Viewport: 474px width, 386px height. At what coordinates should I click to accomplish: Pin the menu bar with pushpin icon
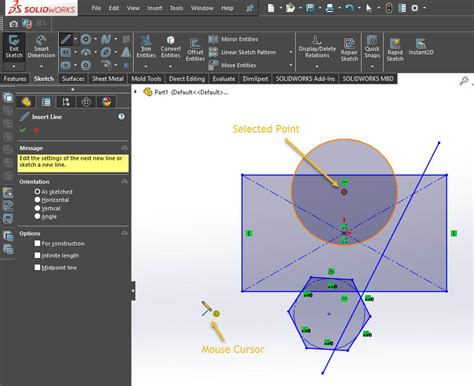(x=250, y=8)
